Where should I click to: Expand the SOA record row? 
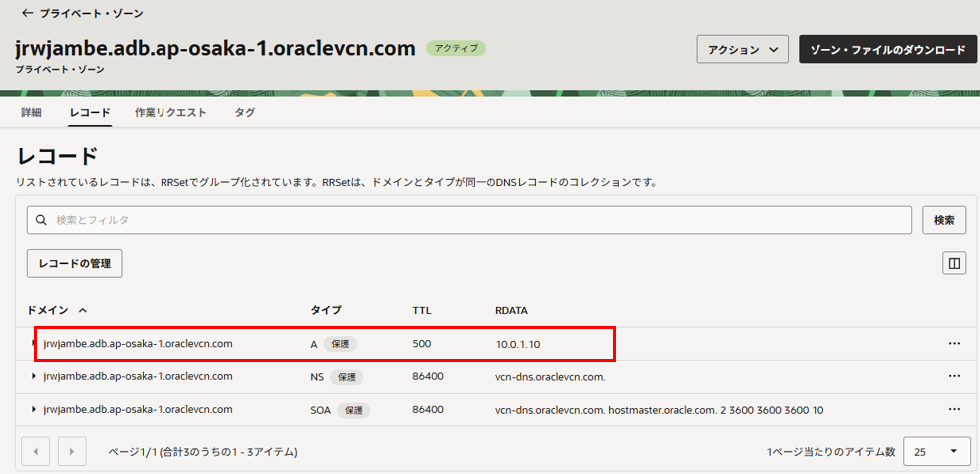click(x=34, y=410)
